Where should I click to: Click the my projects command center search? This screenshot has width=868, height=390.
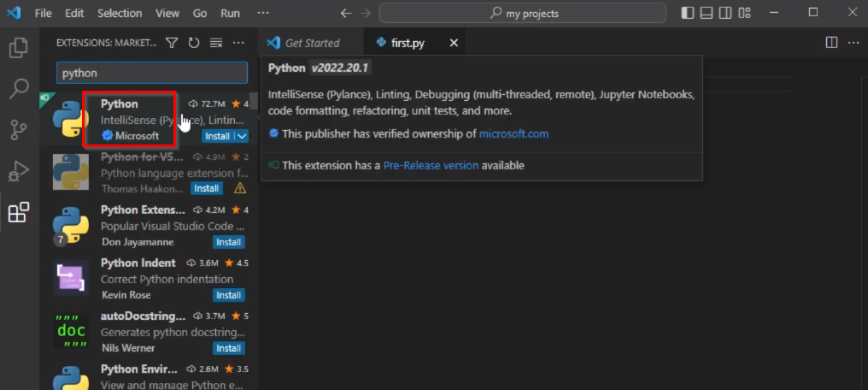tap(523, 14)
